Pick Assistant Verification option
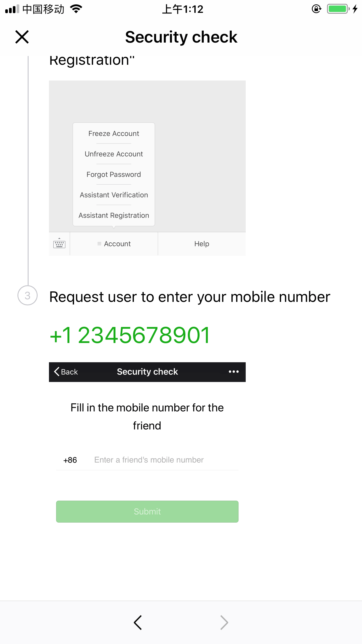 click(114, 195)
